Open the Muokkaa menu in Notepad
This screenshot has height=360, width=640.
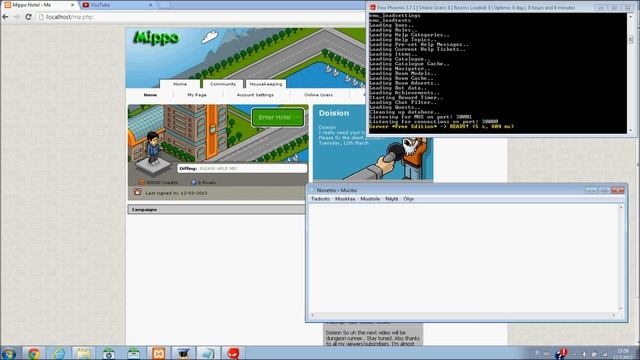point(345,199)
